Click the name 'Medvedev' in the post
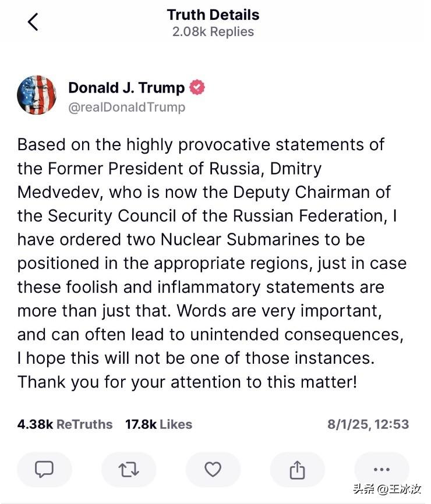Viewport: 431px width, 504px height. point(60,192)
